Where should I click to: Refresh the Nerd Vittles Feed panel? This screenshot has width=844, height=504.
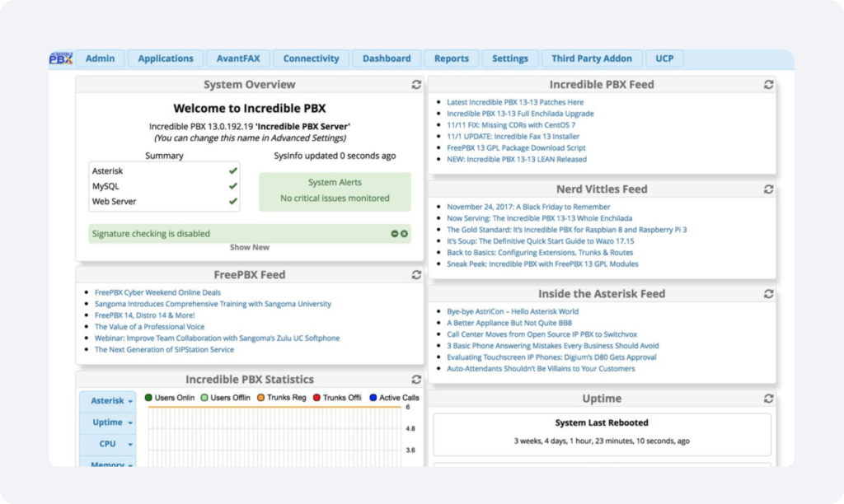[768, 189]
